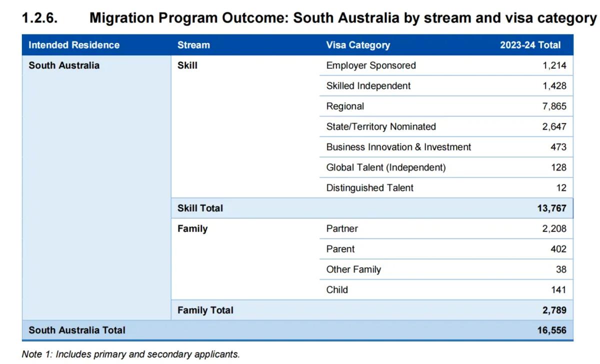Click the State/Territory Nominated category
Screen dimensions: 600x364
coord(381,127)
